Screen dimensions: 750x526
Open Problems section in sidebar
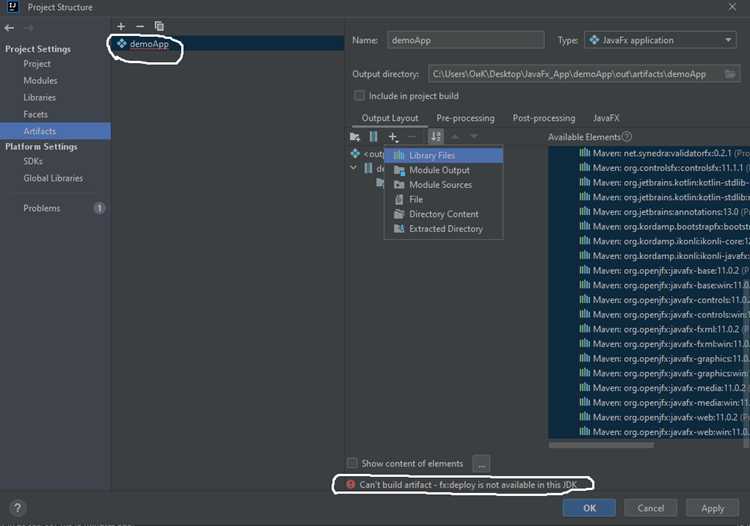[x=42, y=208]
